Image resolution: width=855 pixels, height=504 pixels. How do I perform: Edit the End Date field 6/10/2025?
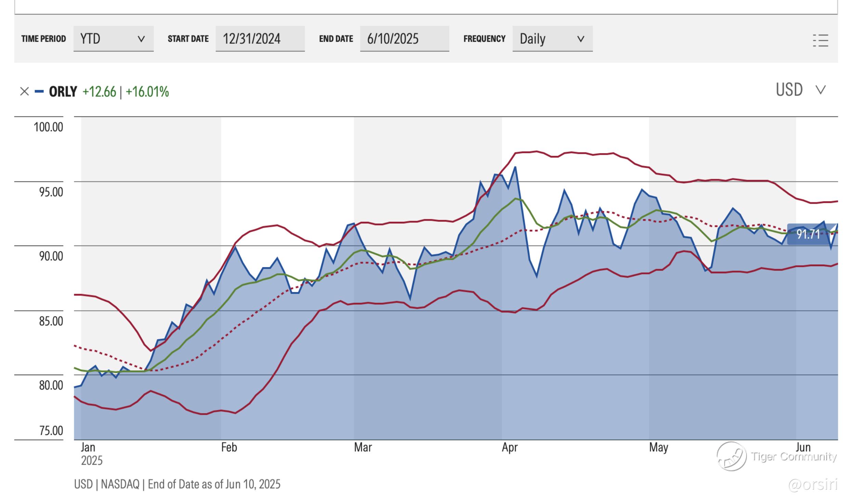point(405,39)
